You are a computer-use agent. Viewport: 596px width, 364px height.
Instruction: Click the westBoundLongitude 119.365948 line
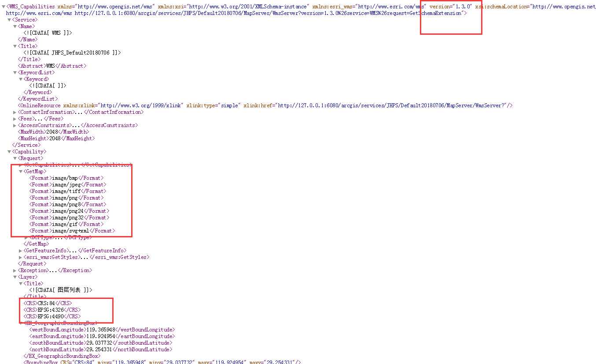coord(102,330)
